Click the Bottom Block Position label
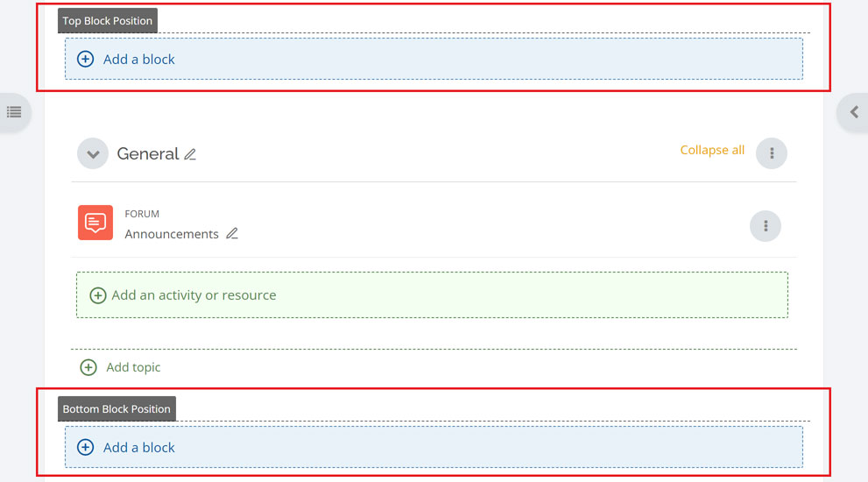Image resolution: width=868 pixels, height=482 pixels. click(116, 409)
